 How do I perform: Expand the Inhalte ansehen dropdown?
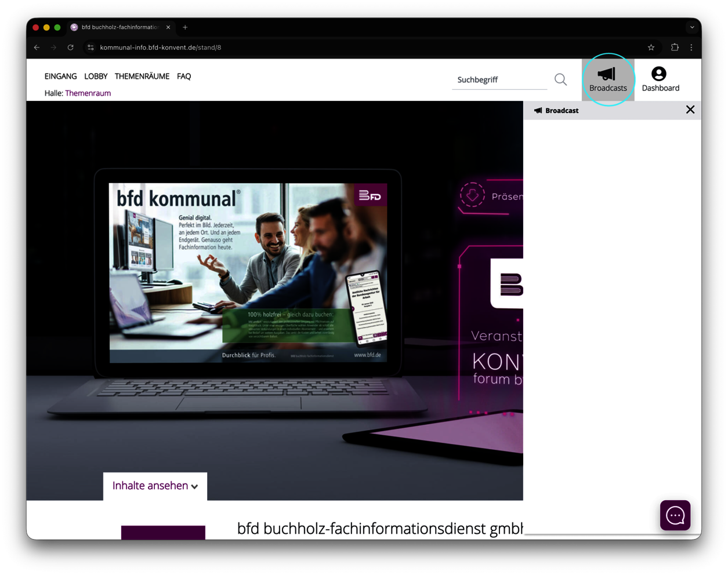(155, 486)
